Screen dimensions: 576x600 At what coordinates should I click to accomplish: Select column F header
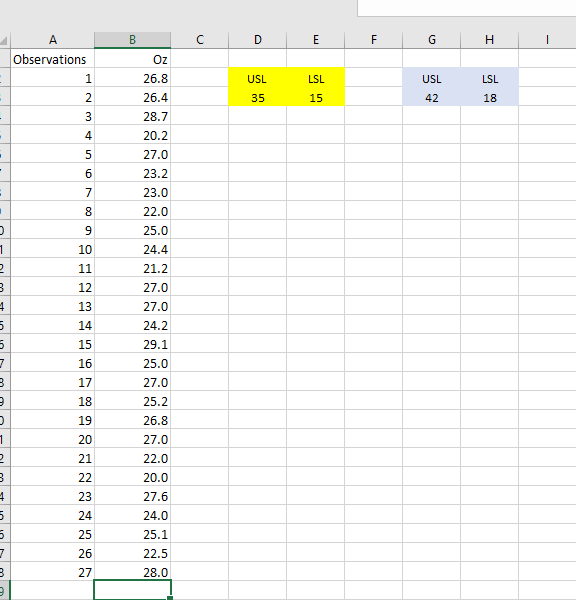(x=374, y=40)
